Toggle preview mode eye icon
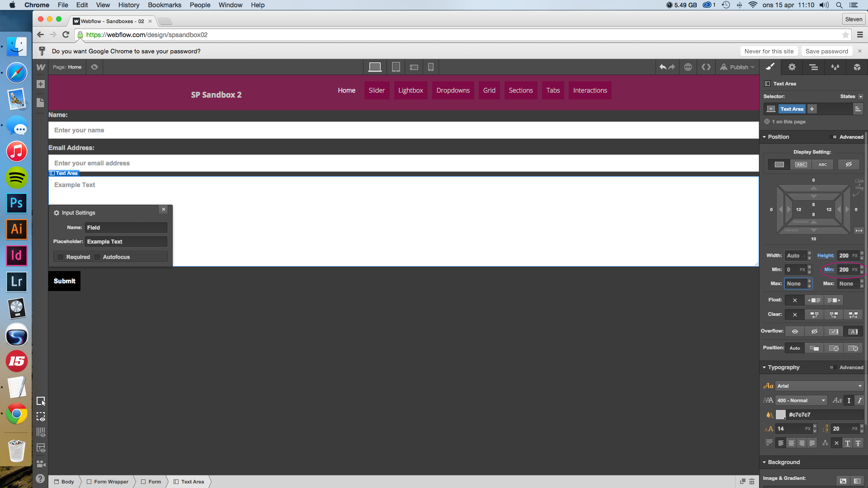Screen dimensions: 868x488 click(x=94, y=67)
